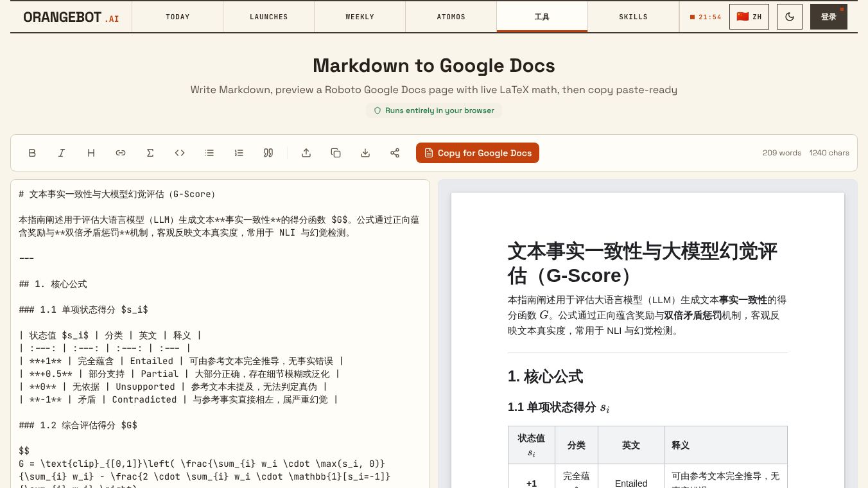Screen dimensions: 868x488
Task: Click the markdown line '### 1.2 综合评估得分 $G$'
Action: pyautogui.click(x=78, y=425)
